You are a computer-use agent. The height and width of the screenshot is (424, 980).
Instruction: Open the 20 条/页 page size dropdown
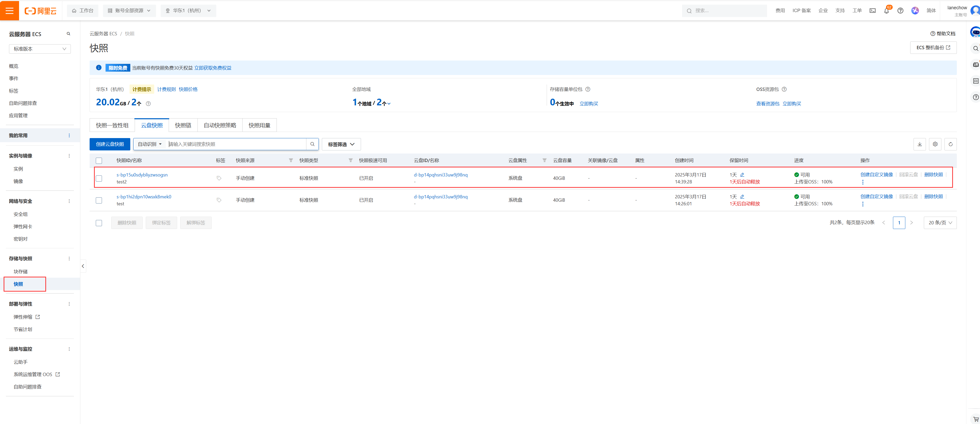click(x=940, y=223)
